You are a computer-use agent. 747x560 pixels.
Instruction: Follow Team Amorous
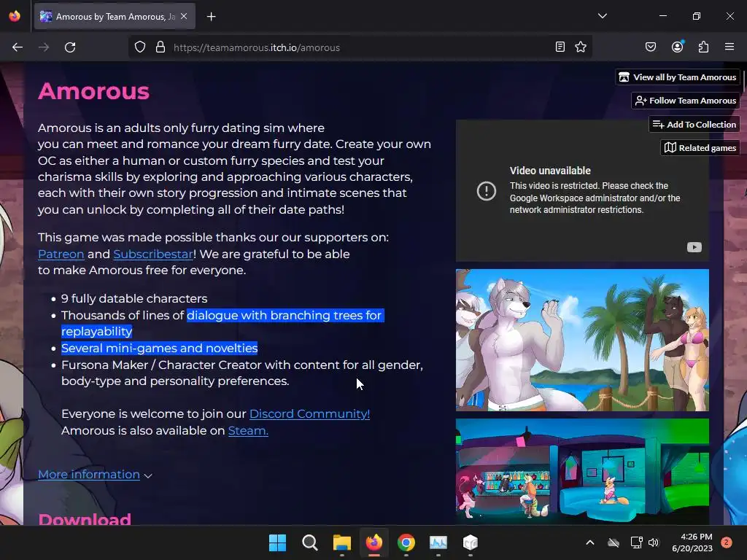[x=686, y=101]
